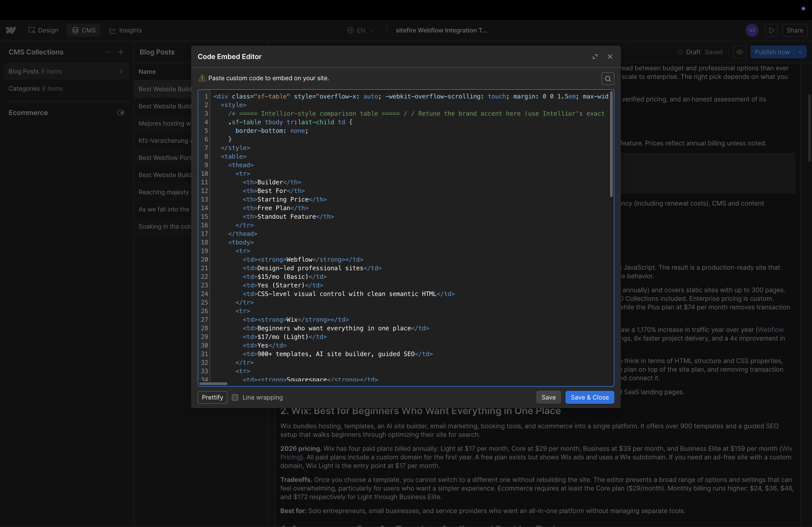Open the EN locale dropdown
The image size is (812, 527).
360,30
